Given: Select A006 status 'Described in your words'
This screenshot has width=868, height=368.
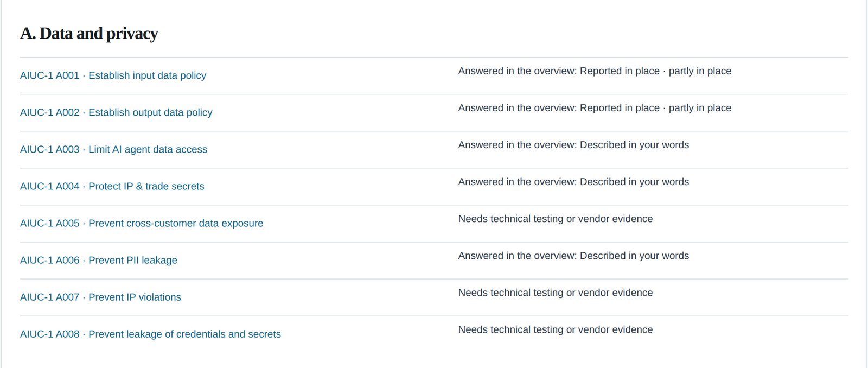Looking at the screenshot, I should [634, 256].
